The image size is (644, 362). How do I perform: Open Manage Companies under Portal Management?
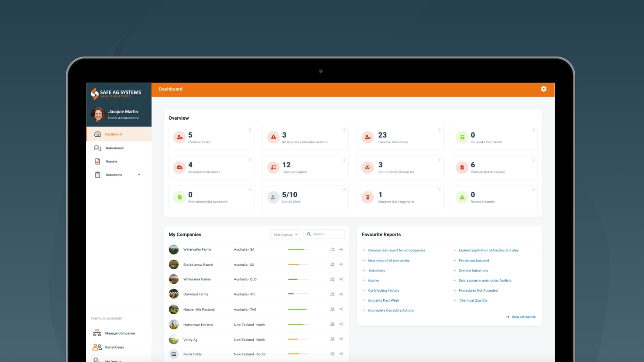[x=120, y=333]
